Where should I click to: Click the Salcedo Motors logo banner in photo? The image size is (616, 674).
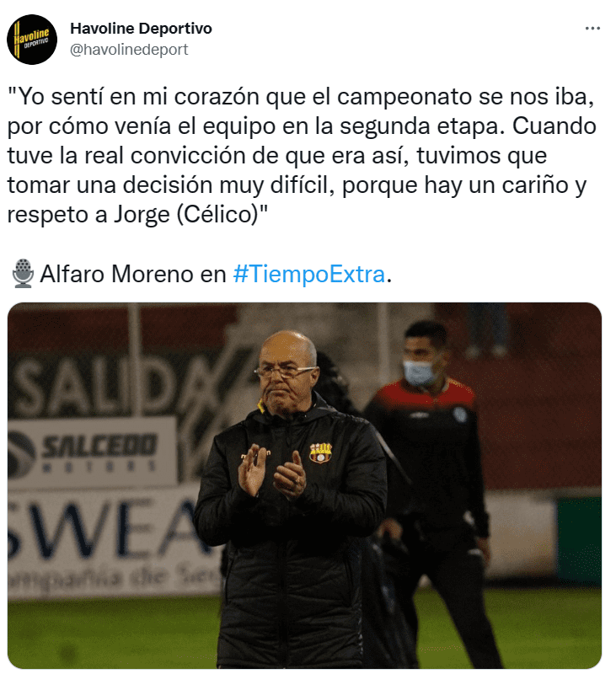point(92,452)
